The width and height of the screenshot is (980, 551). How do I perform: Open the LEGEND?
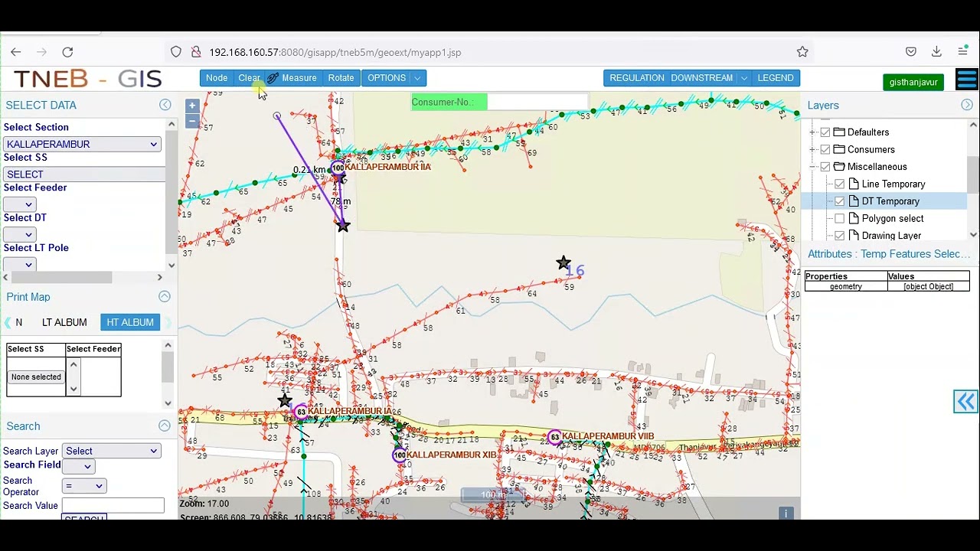(776, 78)
